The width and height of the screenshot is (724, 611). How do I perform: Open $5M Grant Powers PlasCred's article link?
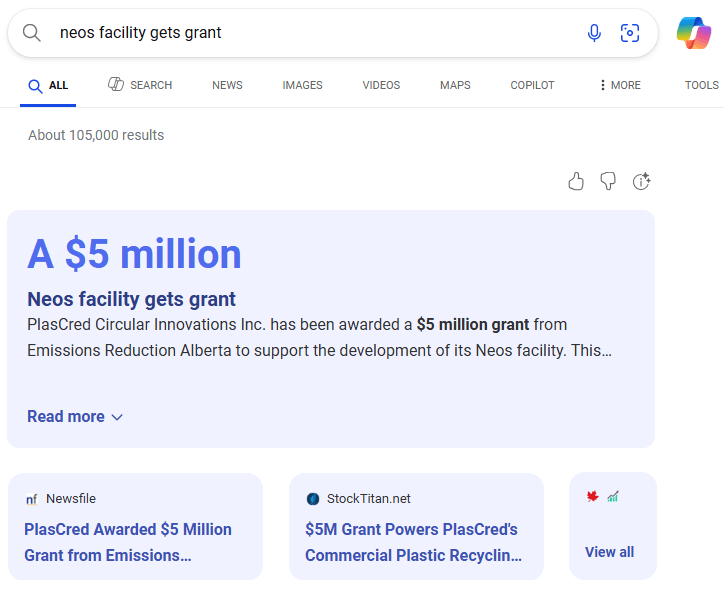[x=413, y=542]
